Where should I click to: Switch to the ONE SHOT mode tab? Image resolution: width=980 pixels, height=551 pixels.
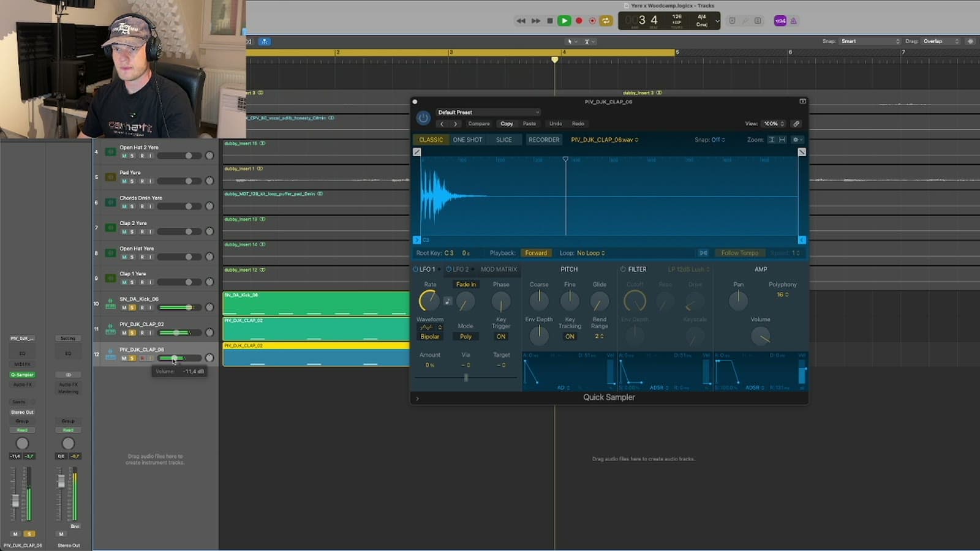click(x=467, y=140)
